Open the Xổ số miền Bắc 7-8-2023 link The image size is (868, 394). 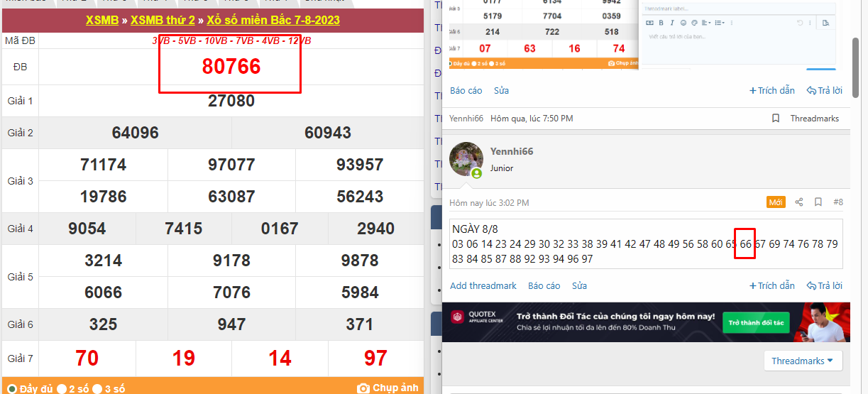point(273,20)
